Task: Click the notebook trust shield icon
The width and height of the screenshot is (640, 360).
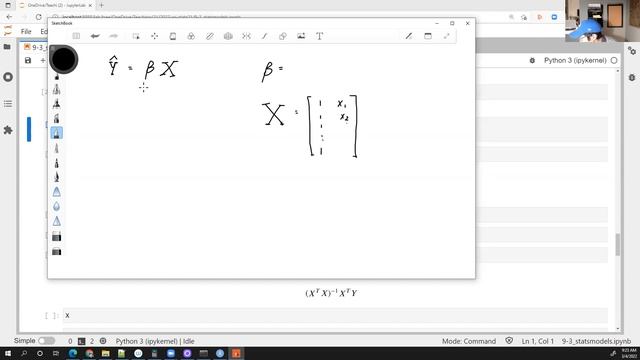Action: [509, 340]
